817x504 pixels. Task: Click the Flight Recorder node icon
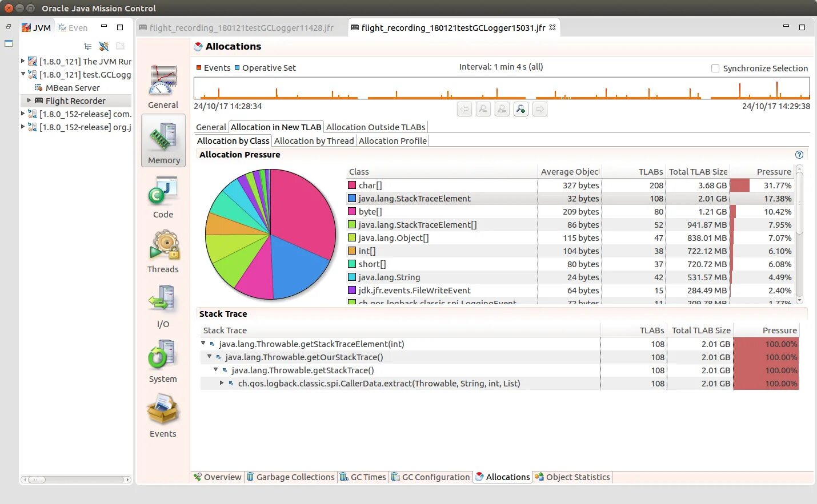coord(39,100)
